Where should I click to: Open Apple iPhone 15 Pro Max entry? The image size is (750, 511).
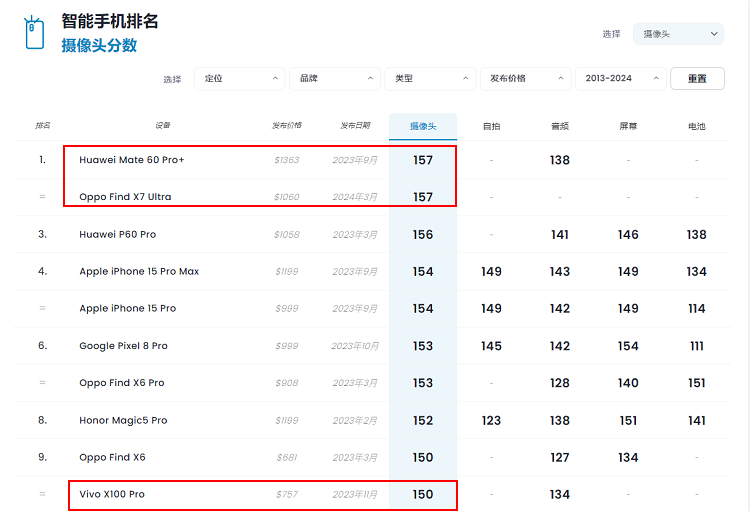coord(139,271)
